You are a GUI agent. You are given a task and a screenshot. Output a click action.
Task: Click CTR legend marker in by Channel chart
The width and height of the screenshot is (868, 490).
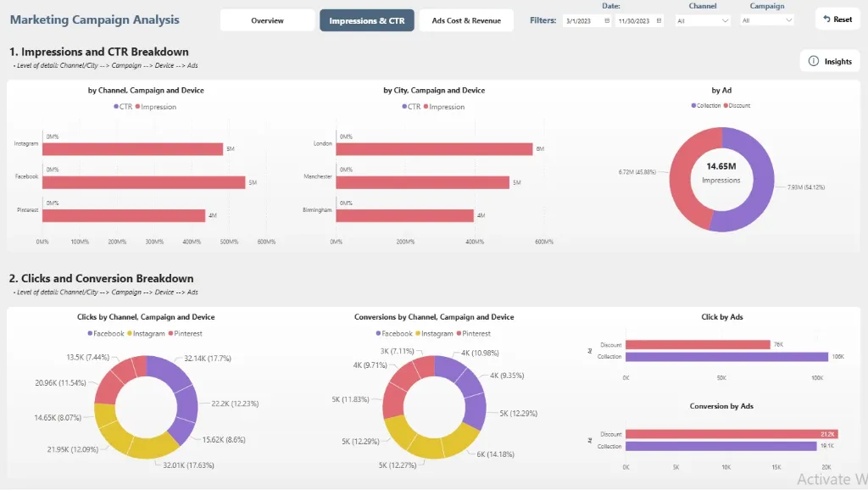(x=116, y=107)
